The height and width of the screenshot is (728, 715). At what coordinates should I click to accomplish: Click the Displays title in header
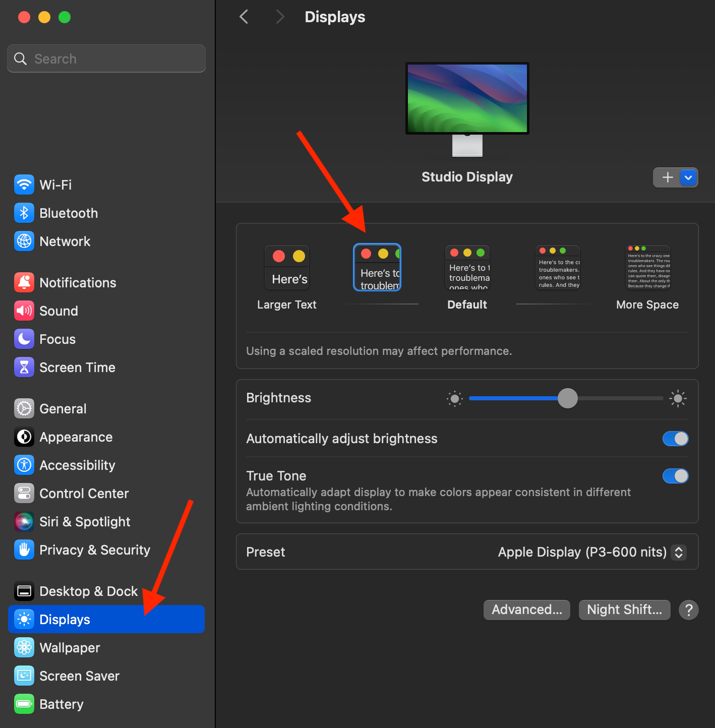click(335, 17)
